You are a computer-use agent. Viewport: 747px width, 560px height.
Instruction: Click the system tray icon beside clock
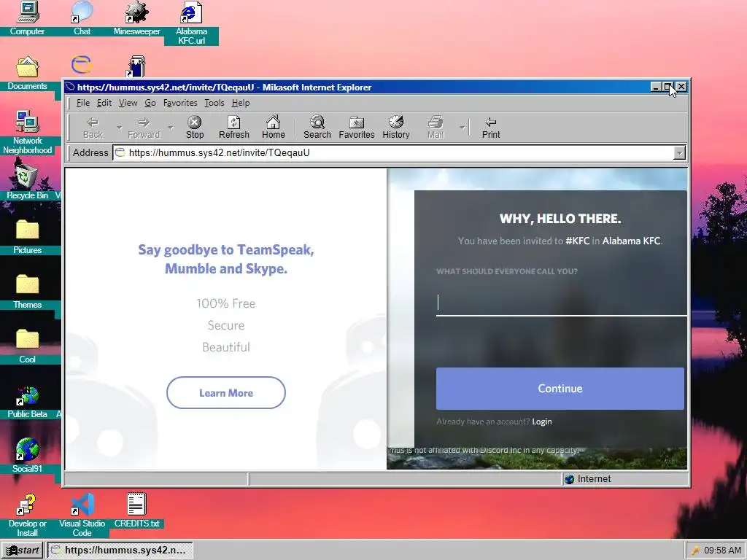click(695, 551)
